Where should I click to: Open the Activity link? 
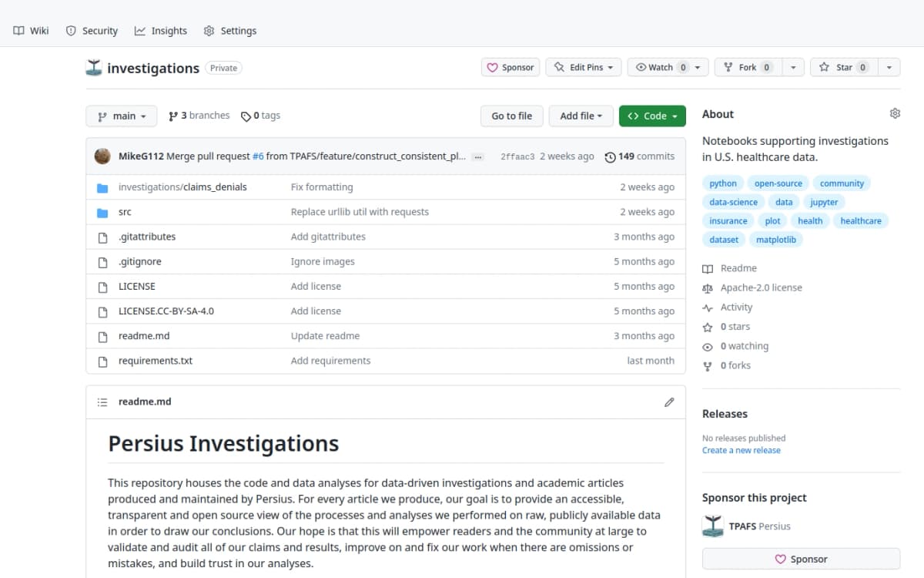click(728, 307)
